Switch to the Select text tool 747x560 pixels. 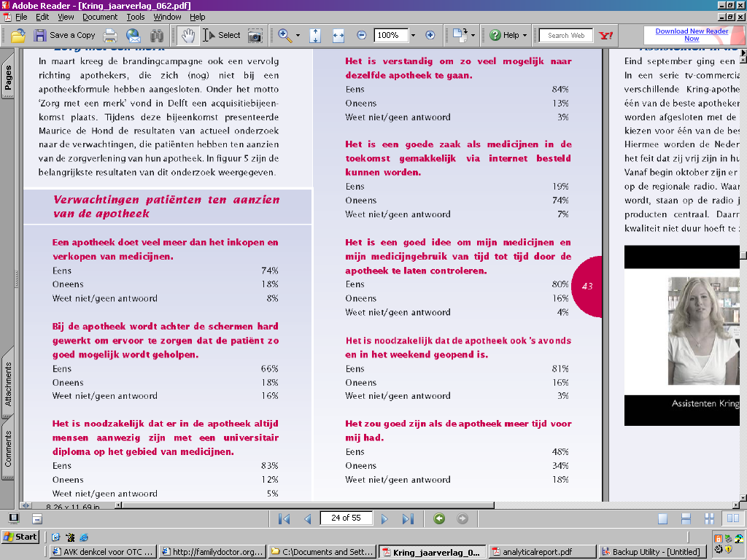222,35
